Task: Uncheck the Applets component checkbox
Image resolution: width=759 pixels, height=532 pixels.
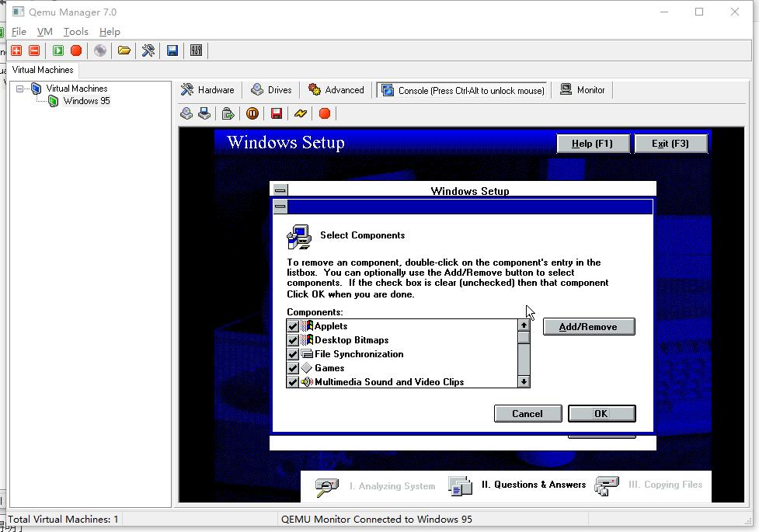Action: pyautogui.click(x=292, y=326)
